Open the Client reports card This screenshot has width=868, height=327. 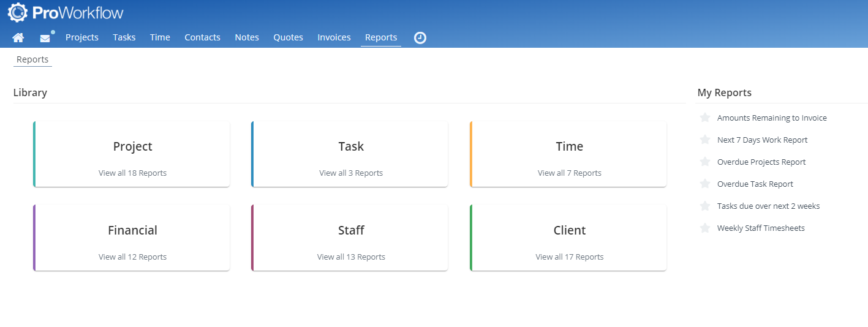568,238
